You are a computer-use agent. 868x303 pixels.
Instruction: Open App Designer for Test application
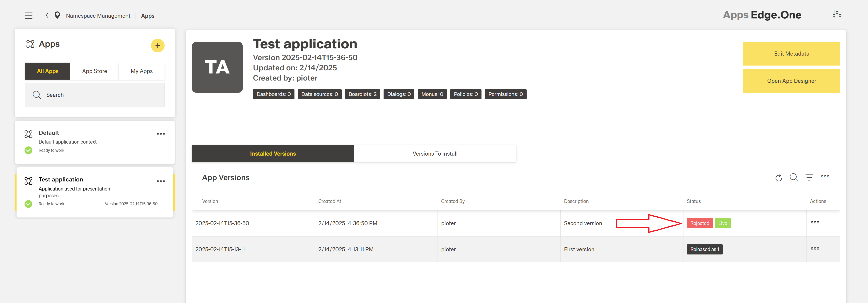pos(791,81)
